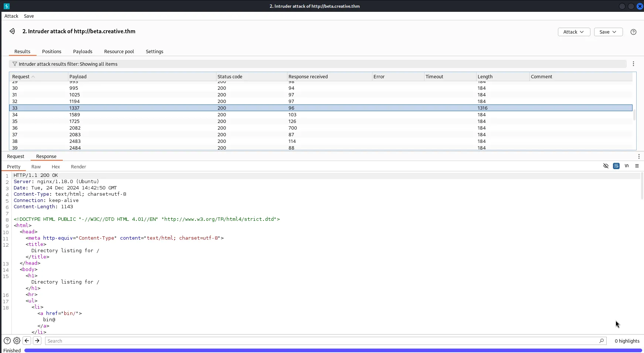Expand the Save dropdown button
Image resolution: width=644 pixels, height=353 pixels.
608,32
